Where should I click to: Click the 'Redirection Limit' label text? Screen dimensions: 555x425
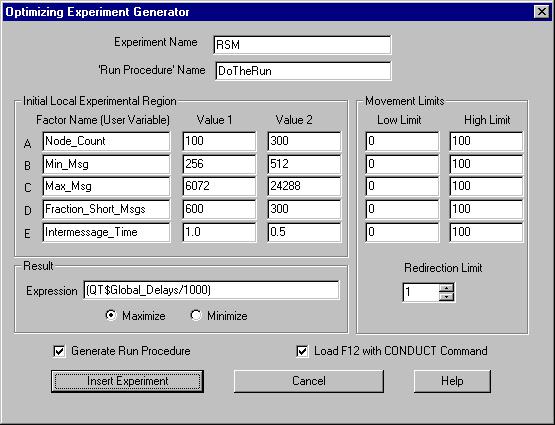(443, 268)
